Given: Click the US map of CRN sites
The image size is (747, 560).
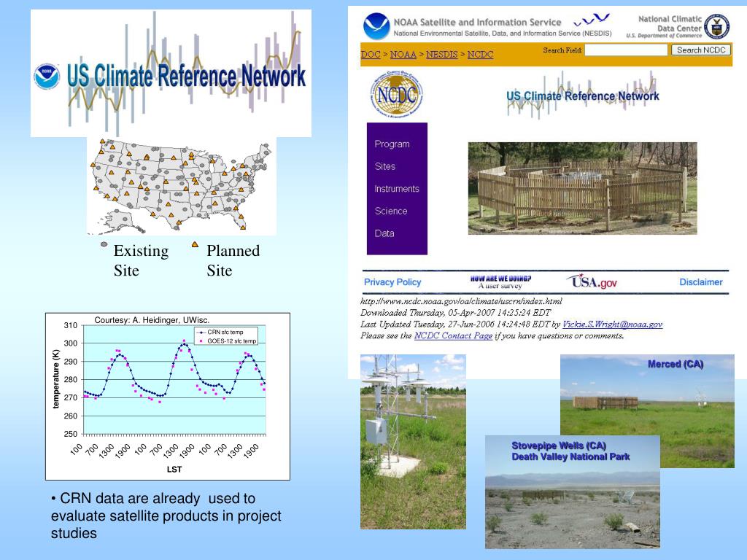Looking at the screenshot, I should (182, 186).
